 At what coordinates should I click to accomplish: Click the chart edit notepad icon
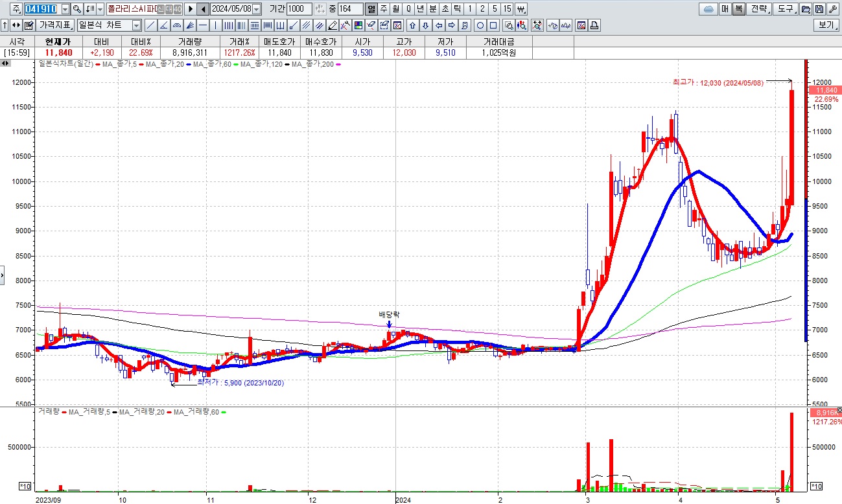29,25
